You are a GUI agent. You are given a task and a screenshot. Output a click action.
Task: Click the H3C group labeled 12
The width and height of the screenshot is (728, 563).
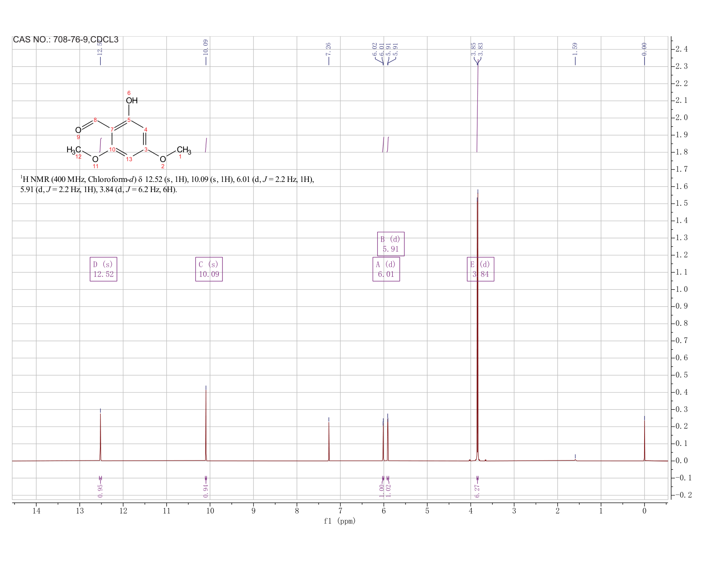(x=74, y=151)
